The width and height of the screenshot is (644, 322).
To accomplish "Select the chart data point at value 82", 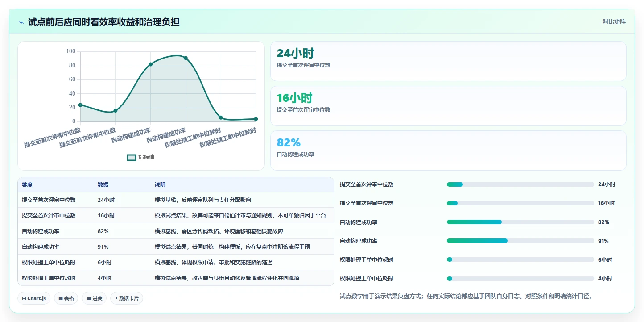I will [151, 64].
